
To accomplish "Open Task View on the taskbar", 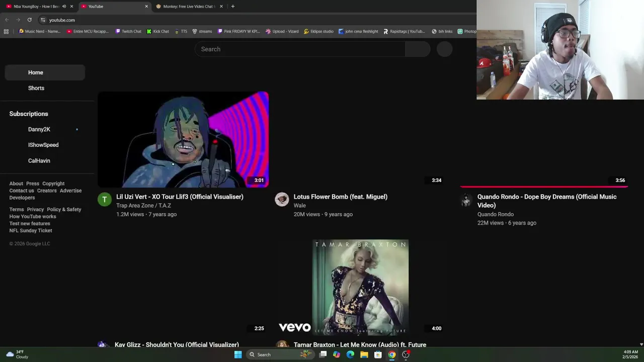I will pyautogui.click(x=323, y=354).
